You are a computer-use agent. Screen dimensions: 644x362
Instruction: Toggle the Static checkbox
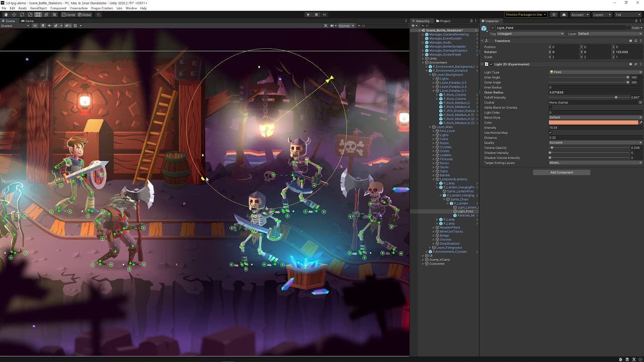pyautogui.click(x=629, y=28)
